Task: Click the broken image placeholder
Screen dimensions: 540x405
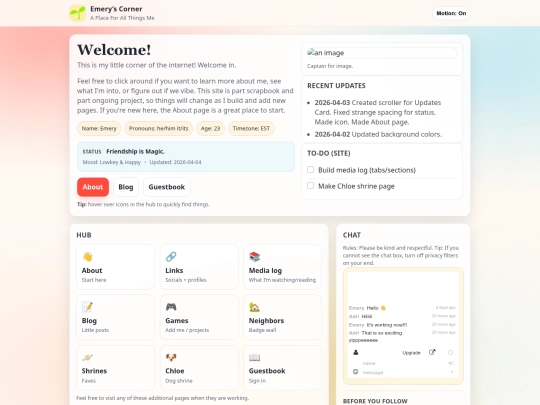Action: pyautogui.click(x=382, y=53)
